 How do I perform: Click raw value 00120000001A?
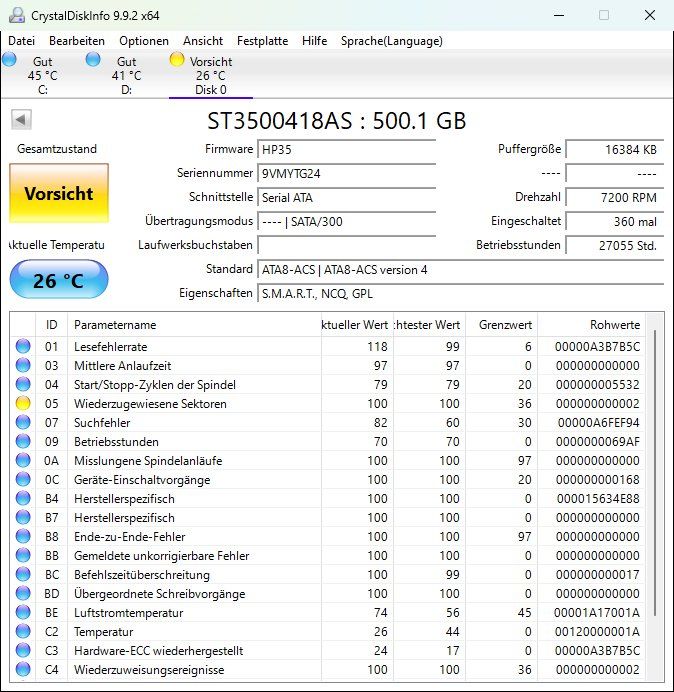[x=597, y=632]
